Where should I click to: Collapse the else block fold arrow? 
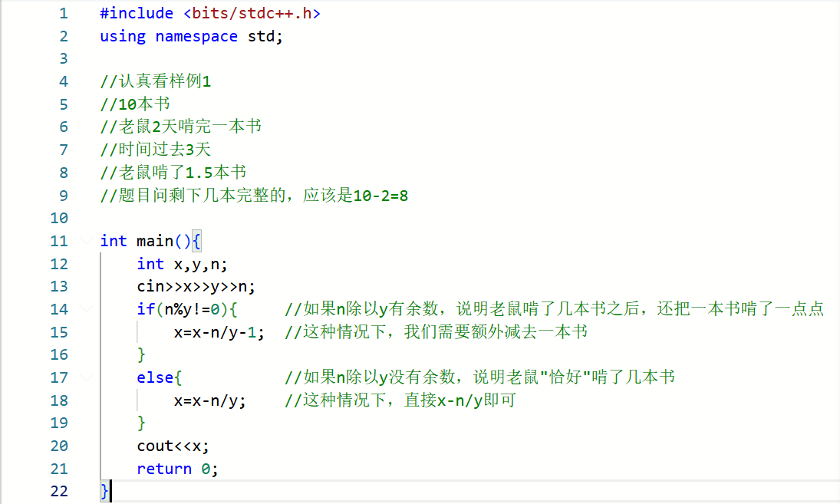pyautogui.click(x=85, y=377)
